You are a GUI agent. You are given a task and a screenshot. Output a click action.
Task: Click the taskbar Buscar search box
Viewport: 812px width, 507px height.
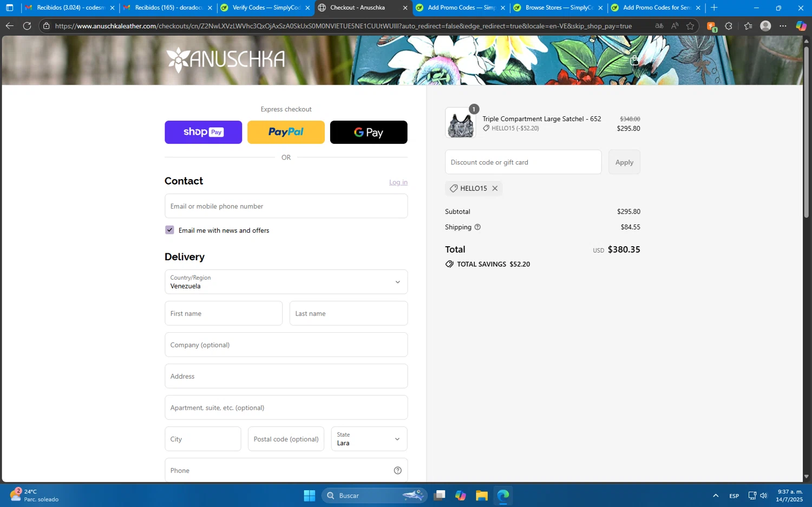[x=375, y=496]
